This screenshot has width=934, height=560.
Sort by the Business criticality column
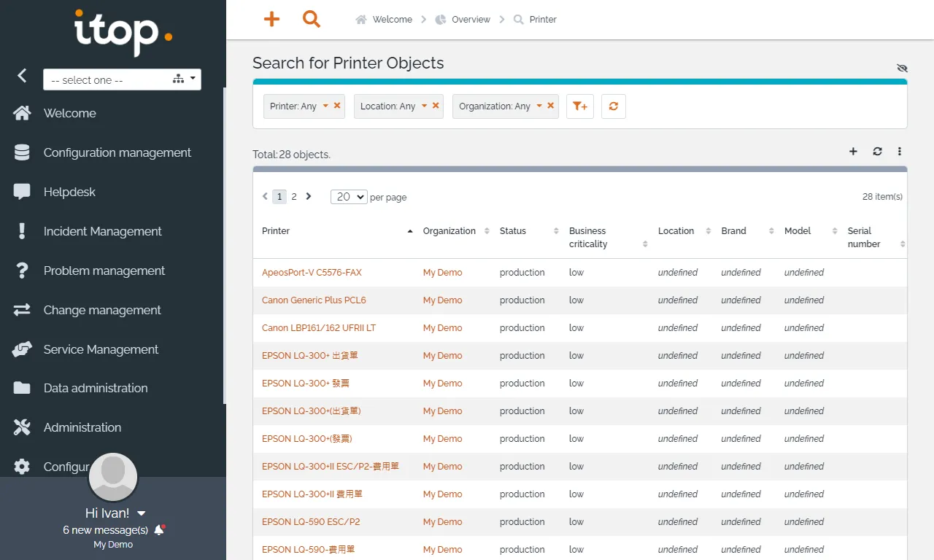pos(608,238)
